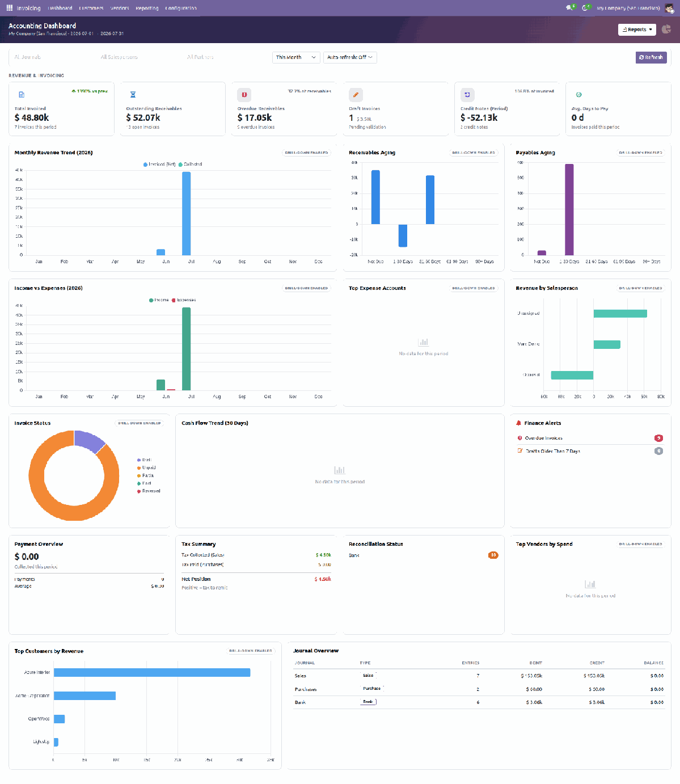
Task: Open the Drafts Older Than 7 Days alert
Action: pyautogui.click(x=590, y=451)
